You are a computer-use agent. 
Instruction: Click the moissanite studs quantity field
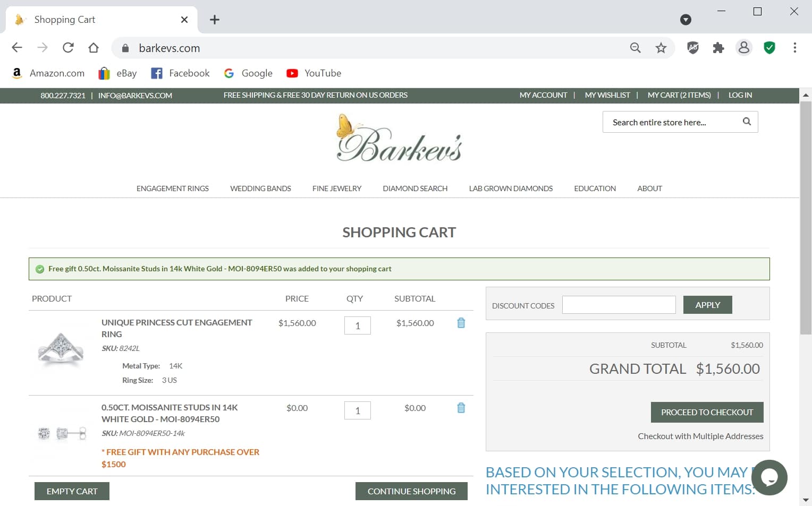click(x=358, y=410)
